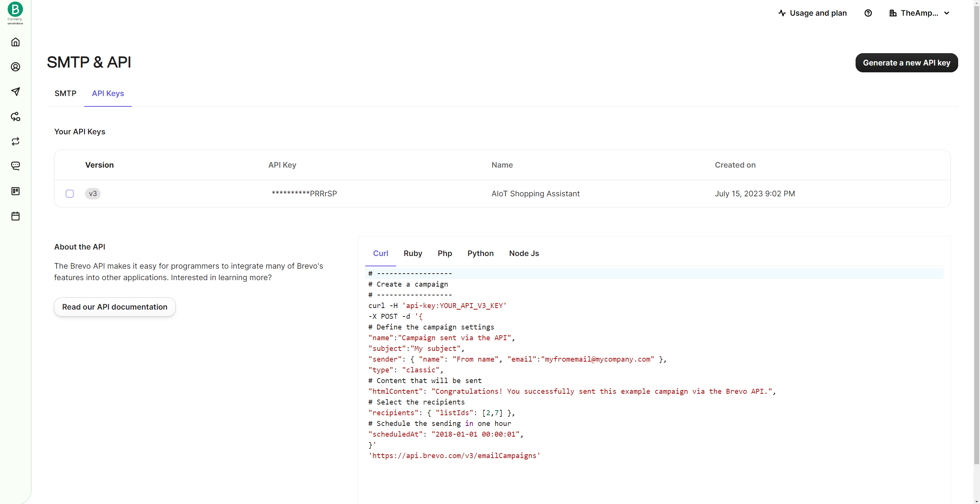The height and width of the screenshot is (504, 980).
Task: Click the Brevo logo
Action: pyautogui.click(x=15, y=10)
